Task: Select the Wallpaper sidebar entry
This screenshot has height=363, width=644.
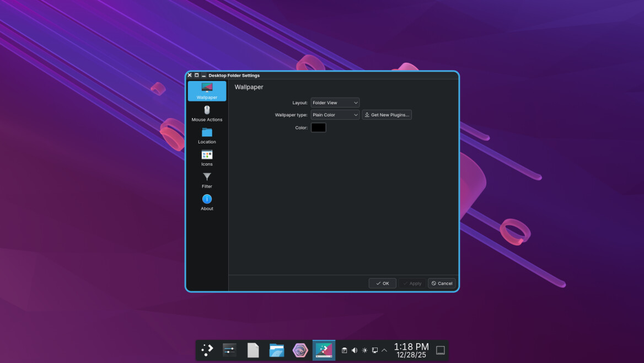Action: 207,91
